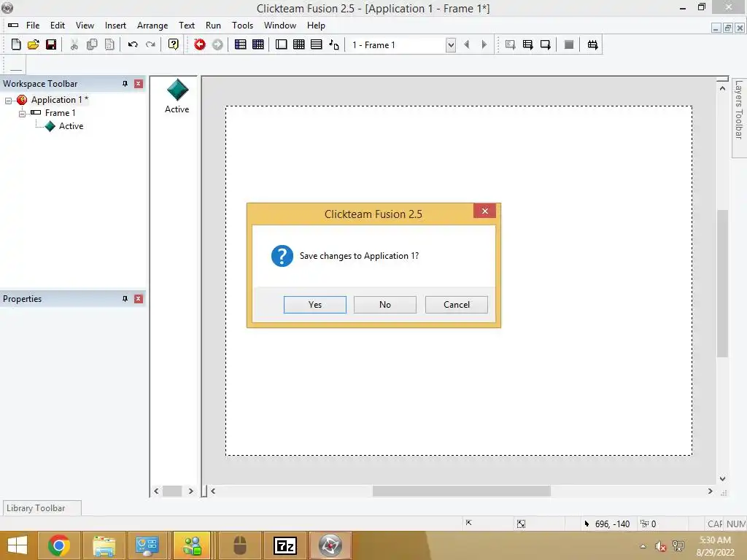Click the Run Application toolbar icon
The height and width of the screenshot is (560, 747).
tap(528, 44)
